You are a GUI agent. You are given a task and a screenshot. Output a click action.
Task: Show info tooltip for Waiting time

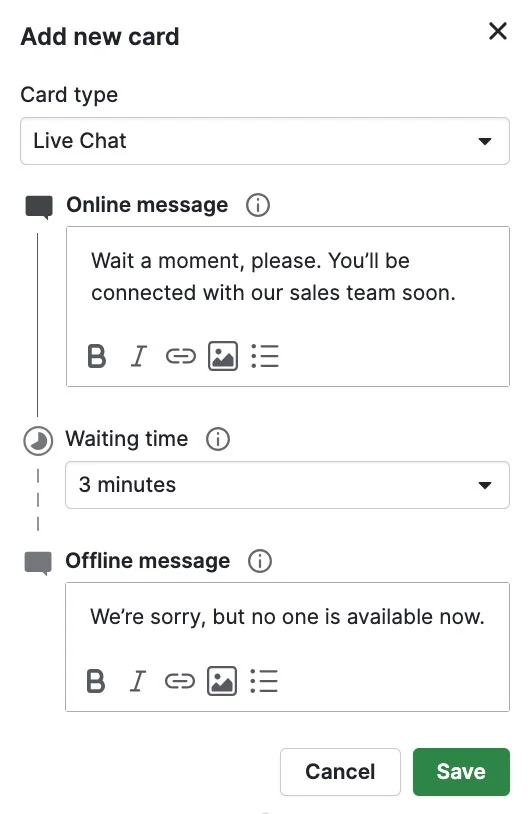pos(218,439)
